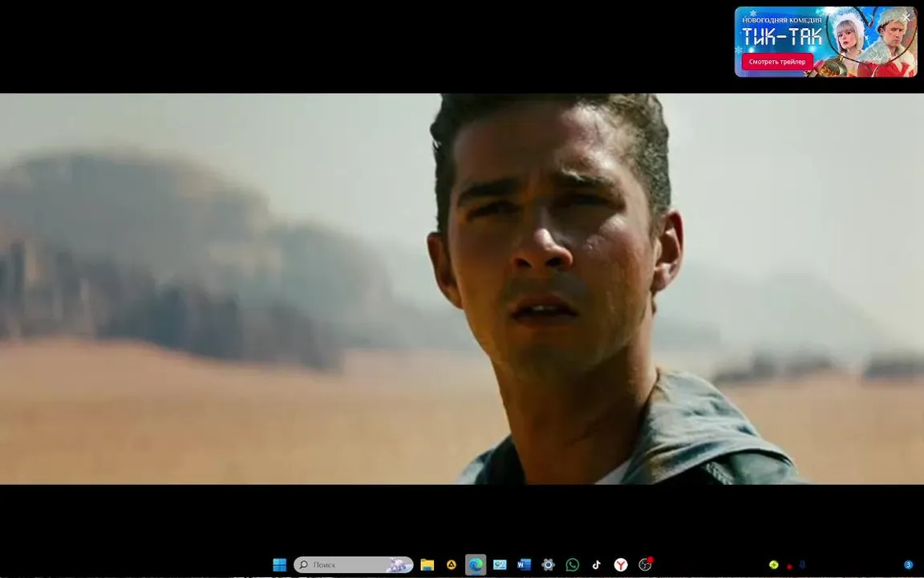
Task: Open Windows Settings gear icon
Action: (x=548, y=565)
